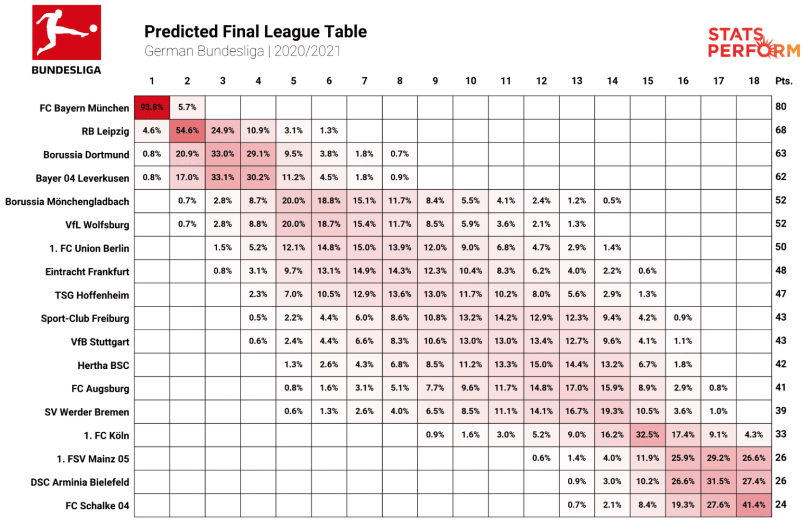Click 1. FC Köln's 32.5% cell
Image resolution: width=812 pixels, height=522 pixels.
pyautogui.click(x=648, y=435)
